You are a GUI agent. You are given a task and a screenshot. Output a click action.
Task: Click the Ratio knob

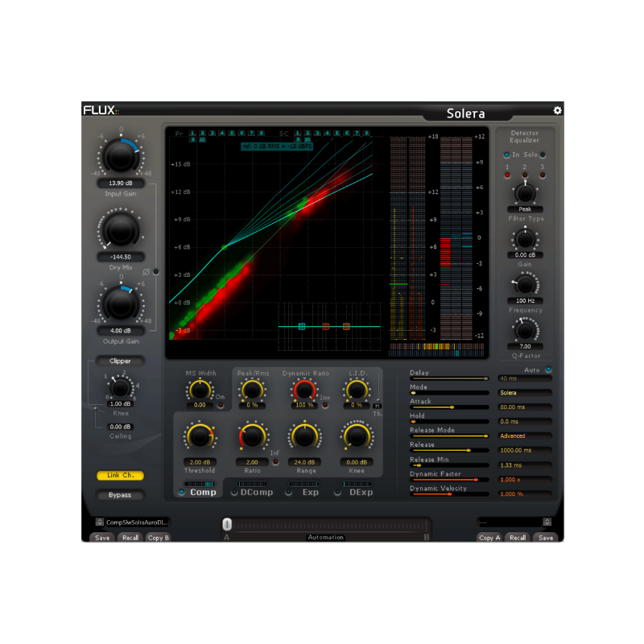(x=252, y=437)
